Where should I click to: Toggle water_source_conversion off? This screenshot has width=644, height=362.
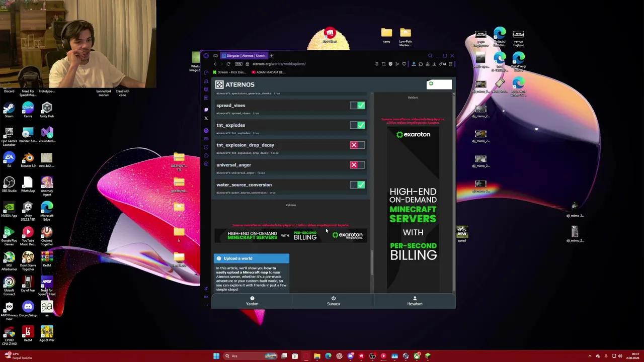tap(357, 185)
